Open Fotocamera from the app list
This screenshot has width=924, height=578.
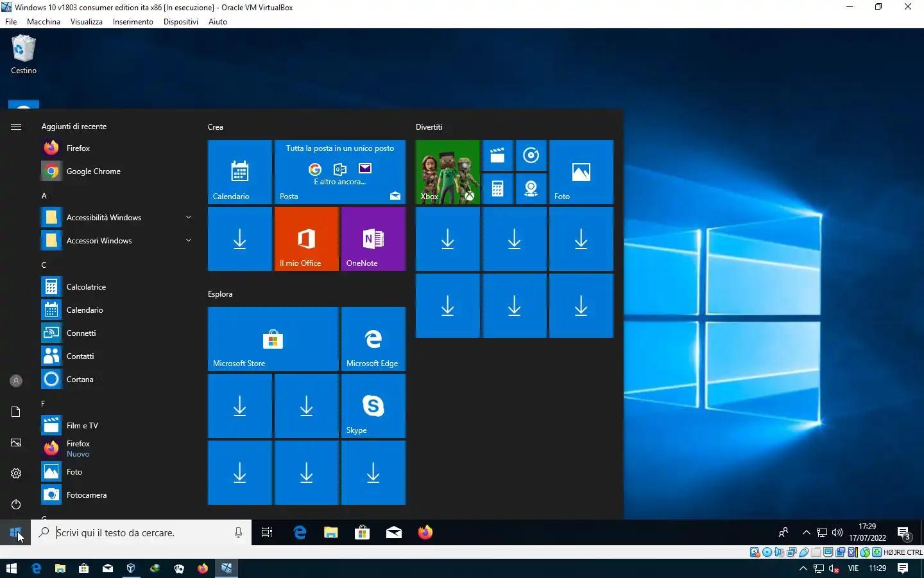[x=116, y=495]
